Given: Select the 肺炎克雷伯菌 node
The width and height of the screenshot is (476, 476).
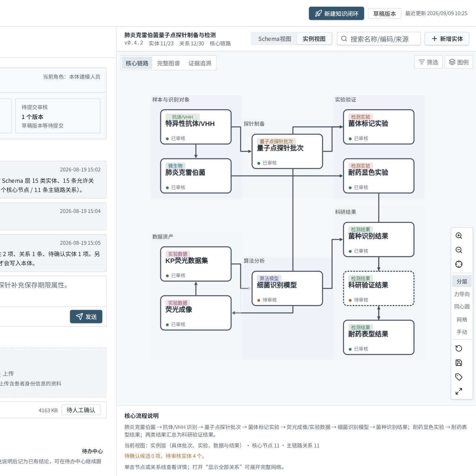Looking at the screenshot, I should (196, 176).
